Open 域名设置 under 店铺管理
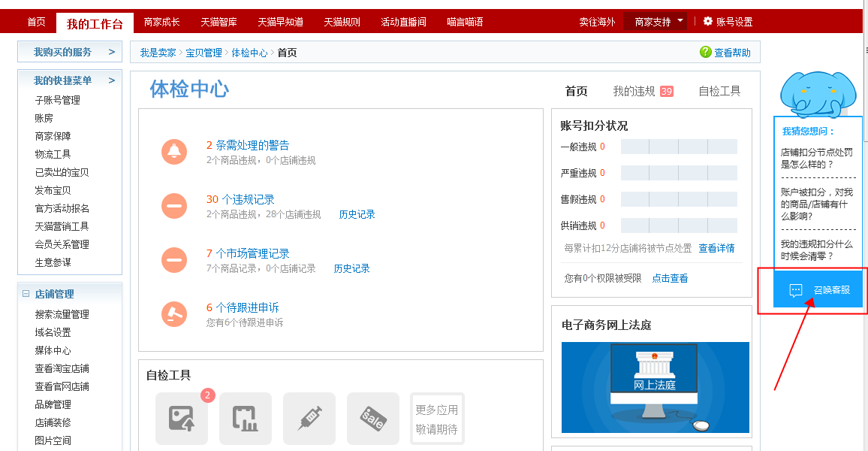 point(53,332)
